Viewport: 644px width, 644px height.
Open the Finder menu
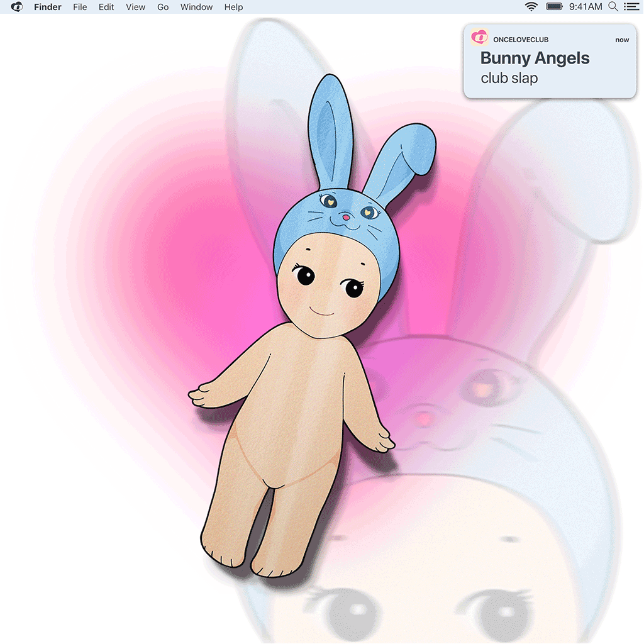48,7
